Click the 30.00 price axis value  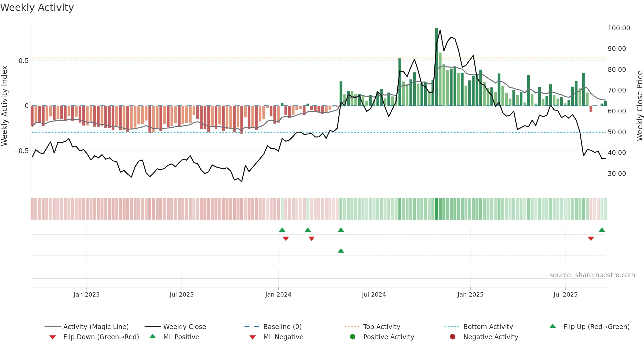pyautogui.click(x=617, y=173)
